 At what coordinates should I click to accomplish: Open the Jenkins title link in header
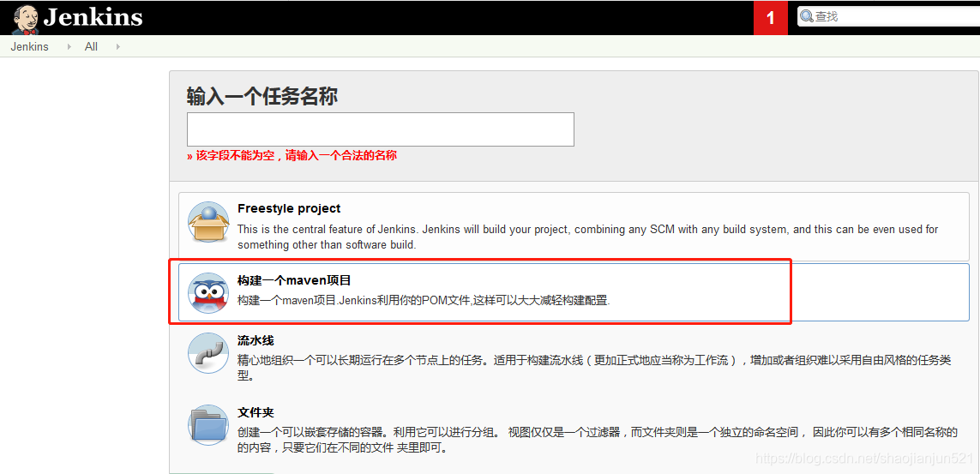tap(93, 17)
